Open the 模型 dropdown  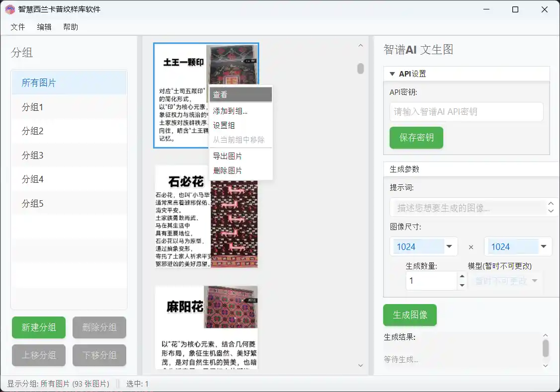pyautogui.click(x=505, y=281)
